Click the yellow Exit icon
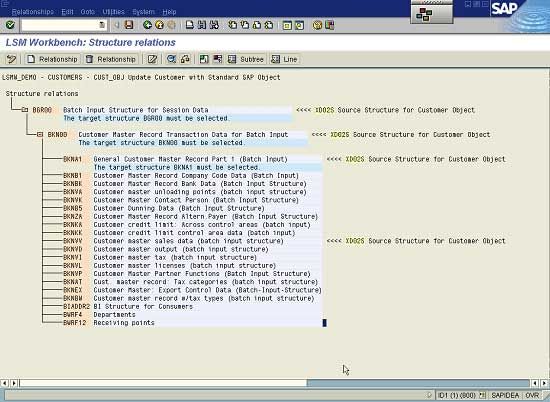This screenshot has height=402, width=550. [x=160, y=25]
